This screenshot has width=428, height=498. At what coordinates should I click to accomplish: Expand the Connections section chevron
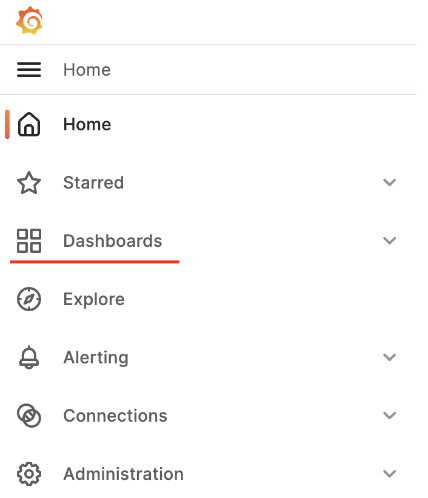390,415
